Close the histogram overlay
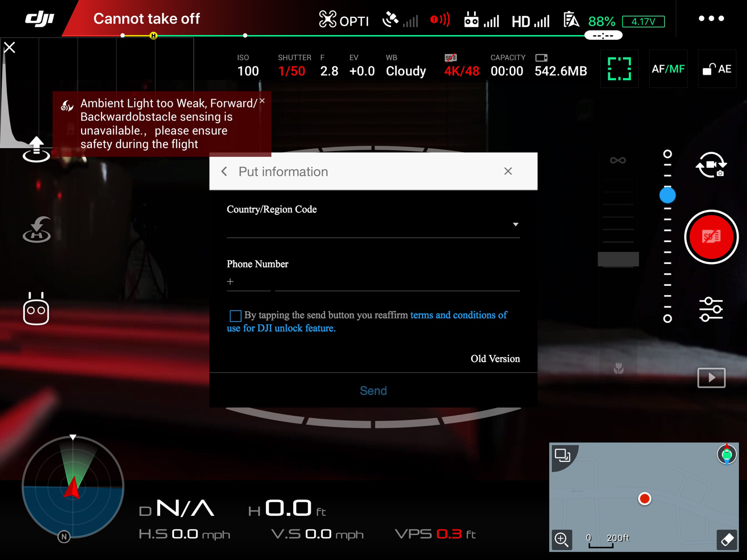 click(x=10, y=47)
